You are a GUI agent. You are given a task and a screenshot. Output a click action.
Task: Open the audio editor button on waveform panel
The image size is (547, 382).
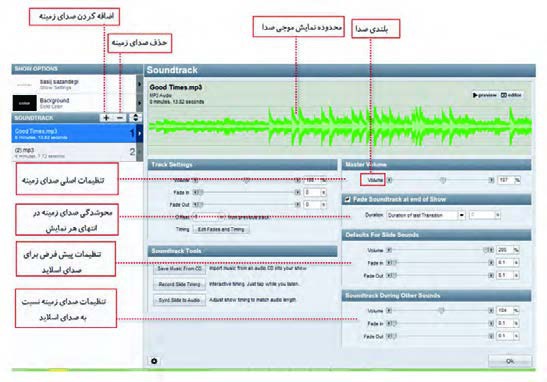tap(511, 95)
